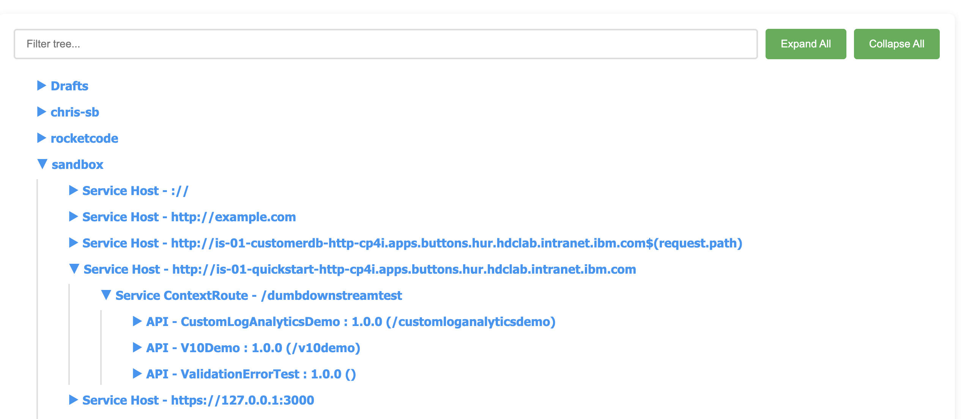Image resolution: width=980 pixels, height=419 pixels.
Task: Expand the Drafts tree node arrow
Action: (41, 86)
